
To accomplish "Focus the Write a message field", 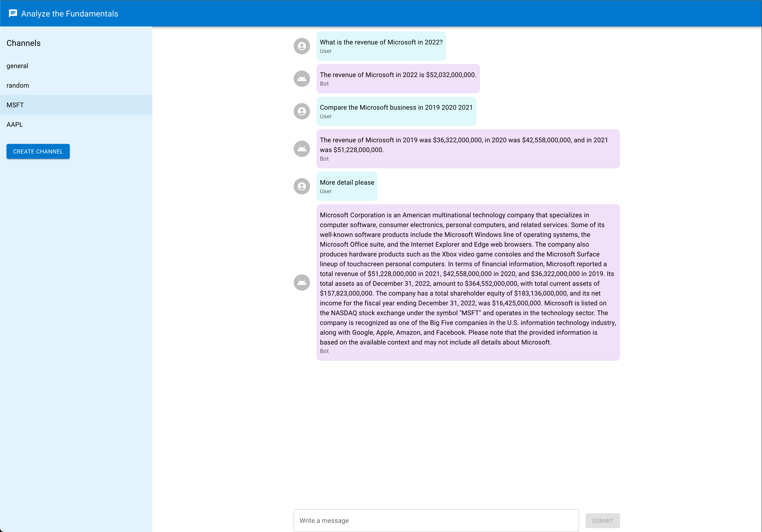I will pos(436,520).
